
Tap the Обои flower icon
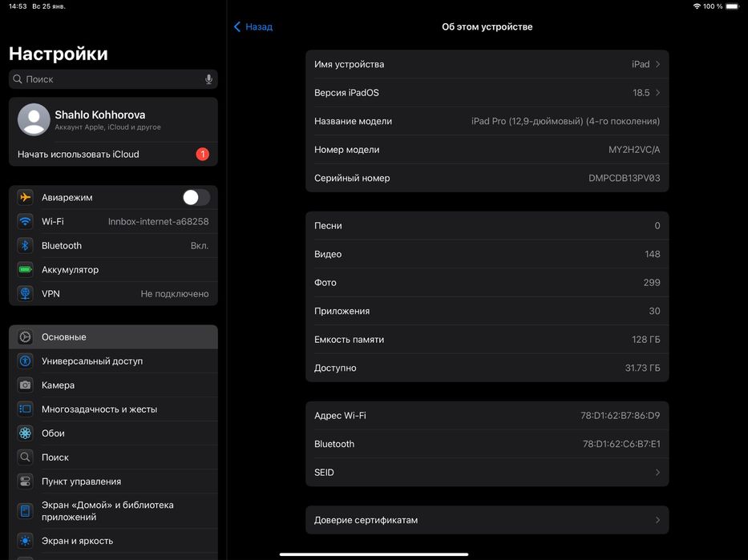click(26, 433)
